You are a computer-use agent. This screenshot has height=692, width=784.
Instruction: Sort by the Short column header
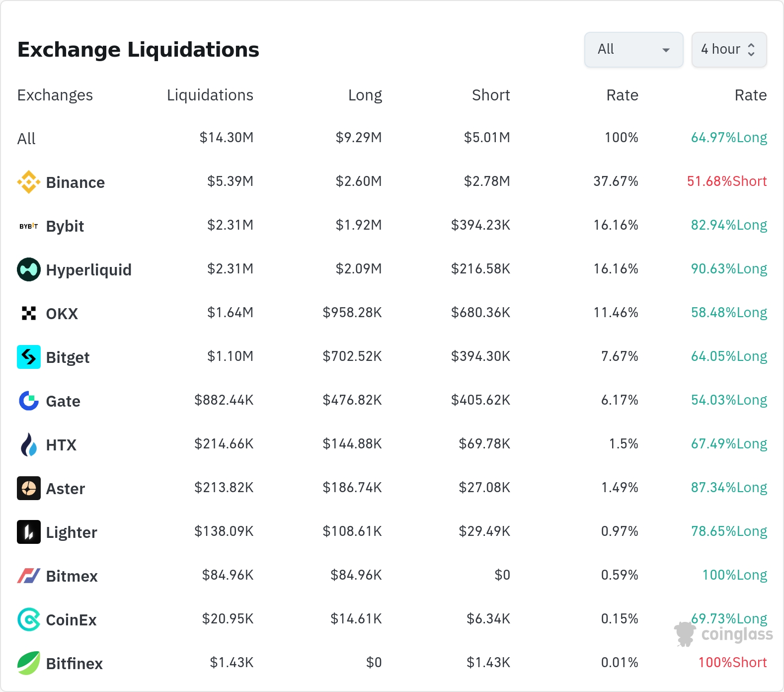click(490, 95)
